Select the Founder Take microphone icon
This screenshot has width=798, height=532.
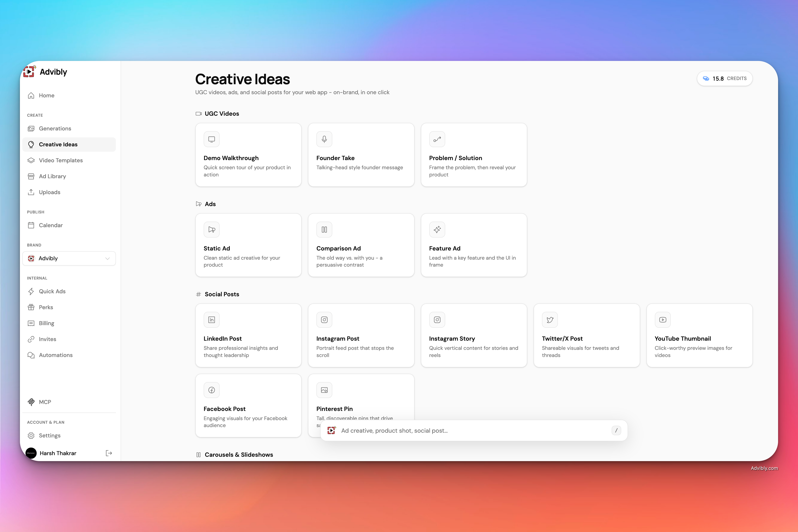tap(324, 139)
